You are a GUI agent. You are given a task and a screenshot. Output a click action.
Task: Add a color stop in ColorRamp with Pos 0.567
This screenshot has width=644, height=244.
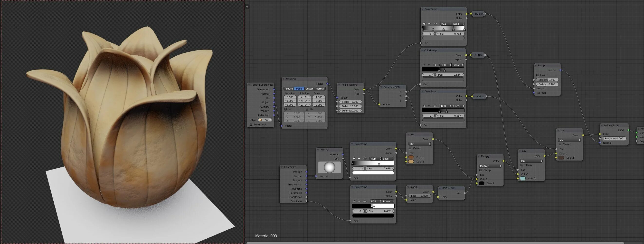tap(424, 106)
